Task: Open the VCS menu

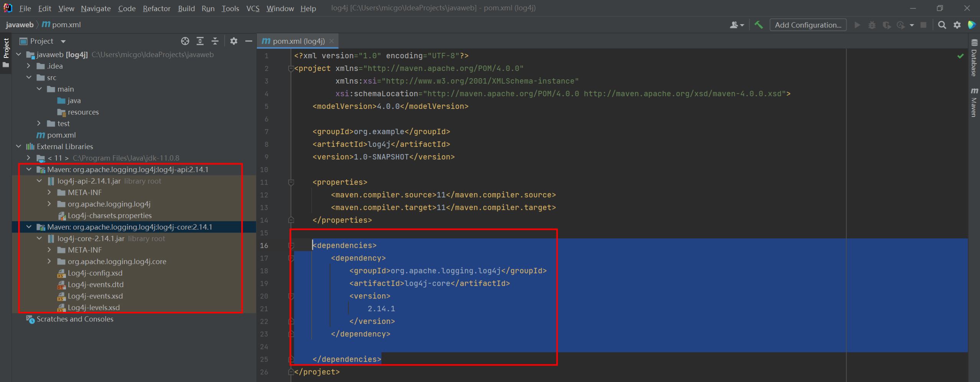Action: tap(253, 8)
